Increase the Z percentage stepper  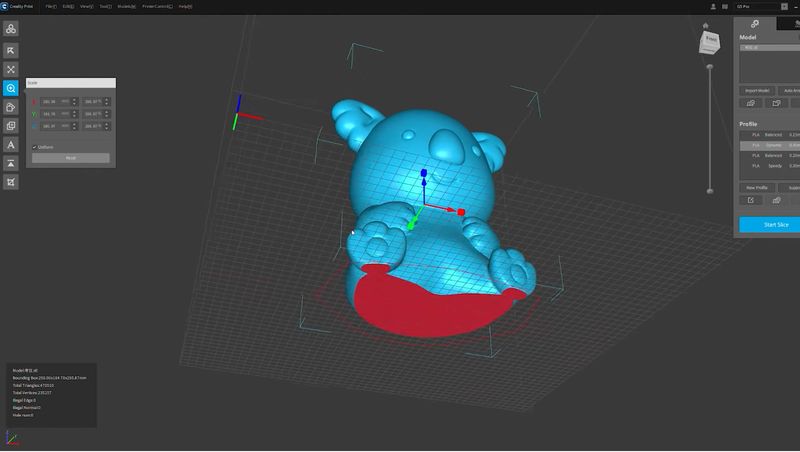click(107, 124)
